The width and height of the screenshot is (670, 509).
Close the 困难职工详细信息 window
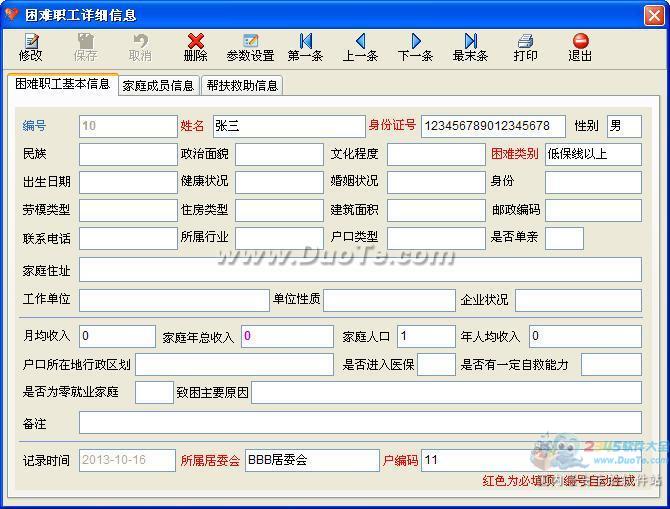[x=654, y=14]
